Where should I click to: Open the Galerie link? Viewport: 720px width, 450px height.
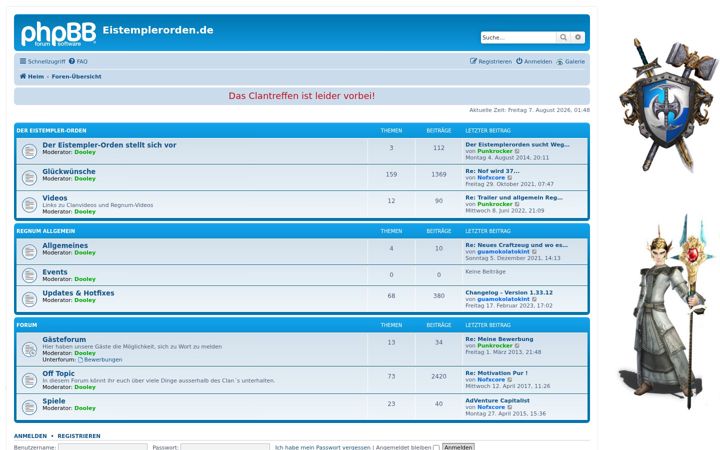tap(571, 61)
